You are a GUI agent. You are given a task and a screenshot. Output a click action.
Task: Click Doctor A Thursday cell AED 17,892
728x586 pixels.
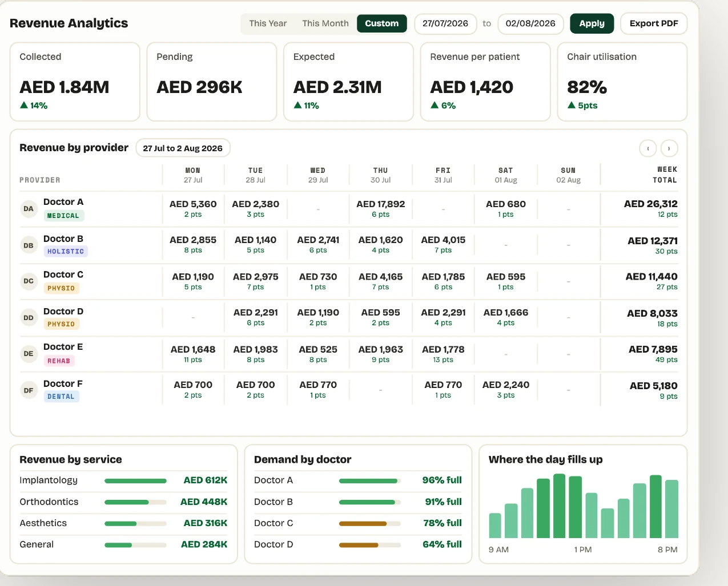click(x=381, y=209)
